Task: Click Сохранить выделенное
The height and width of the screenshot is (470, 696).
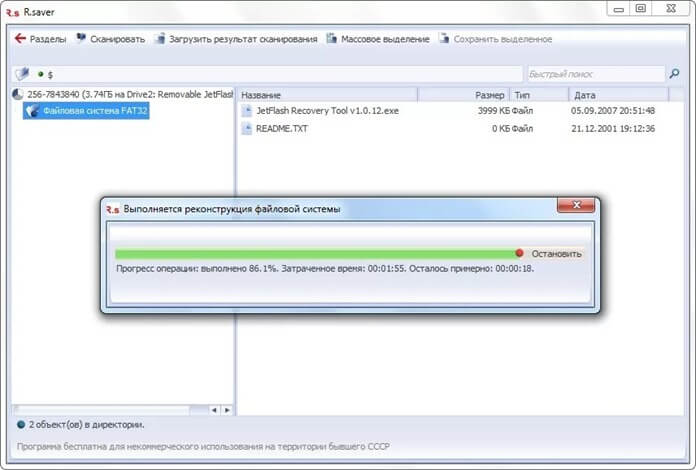Action: 496,39
